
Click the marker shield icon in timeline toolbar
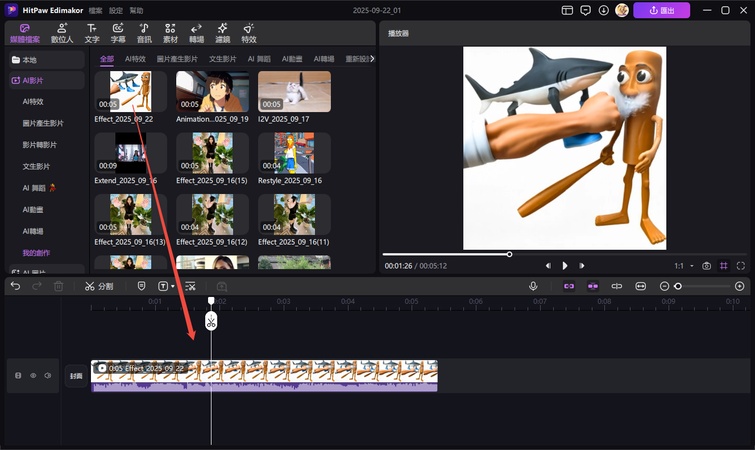point(142,286)
